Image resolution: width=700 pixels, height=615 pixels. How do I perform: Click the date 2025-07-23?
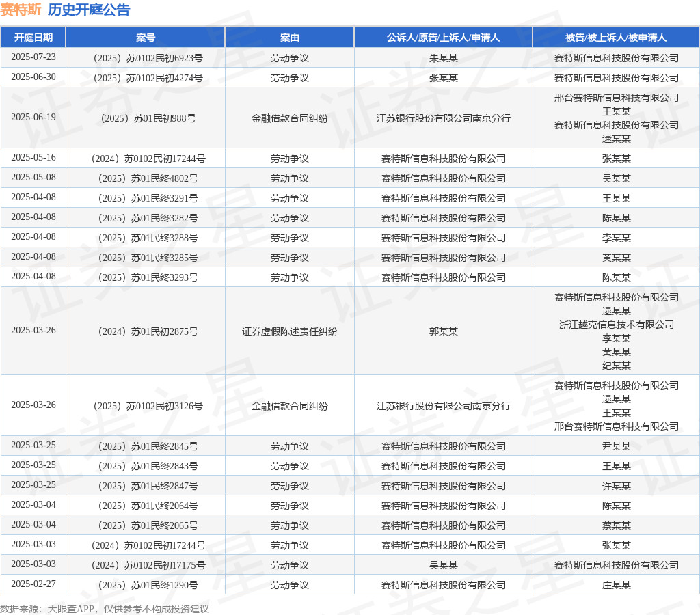coord(33,57)
